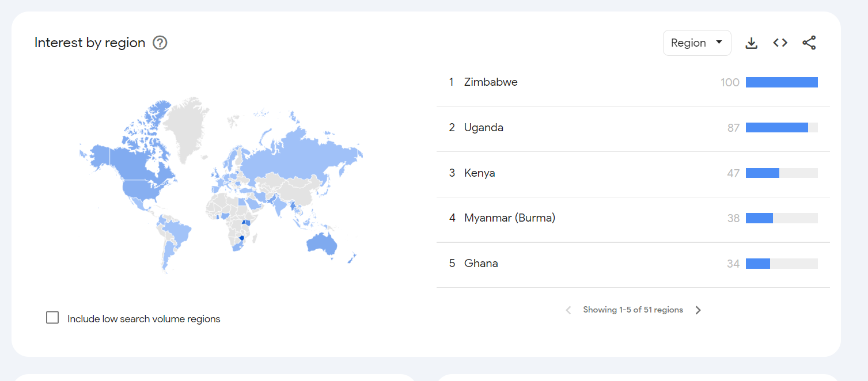Open the help icon beside Interest by region
Image resolution: width=868 pixels, height=381 pixels.
coord(160,43)
